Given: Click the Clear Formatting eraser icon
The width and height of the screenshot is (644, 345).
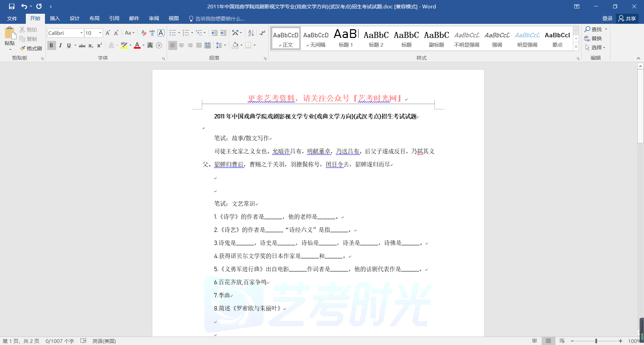Looking at the screenshot, I should [x=144, y=33].
